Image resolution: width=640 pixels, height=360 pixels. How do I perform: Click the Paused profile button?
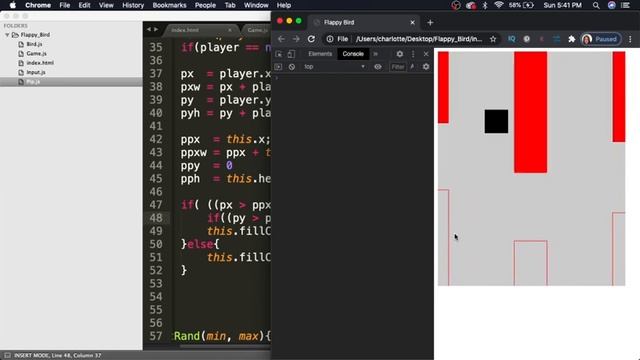click(x=600, y=39)
